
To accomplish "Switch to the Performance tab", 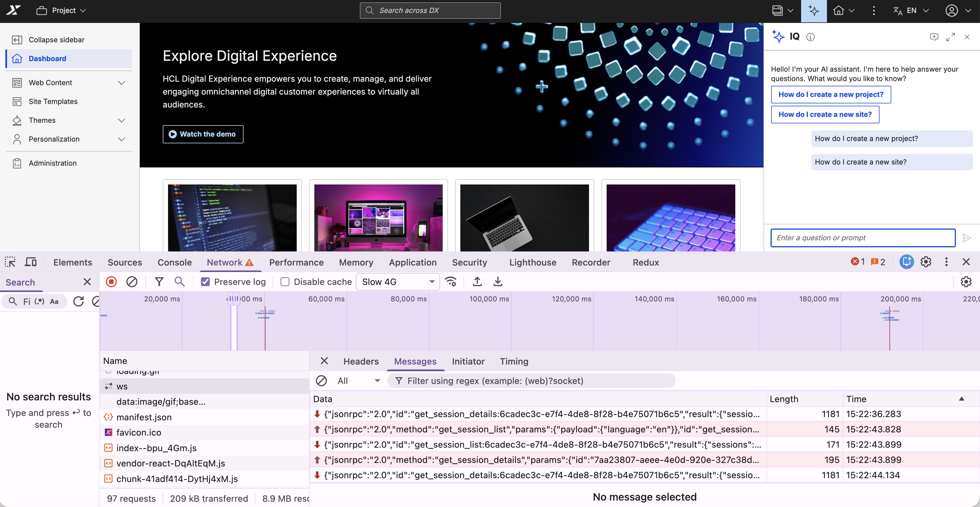I will point(296,262).
